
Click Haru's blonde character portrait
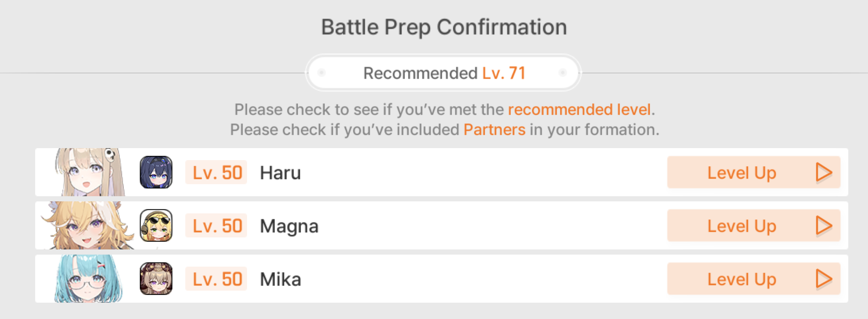89,172
